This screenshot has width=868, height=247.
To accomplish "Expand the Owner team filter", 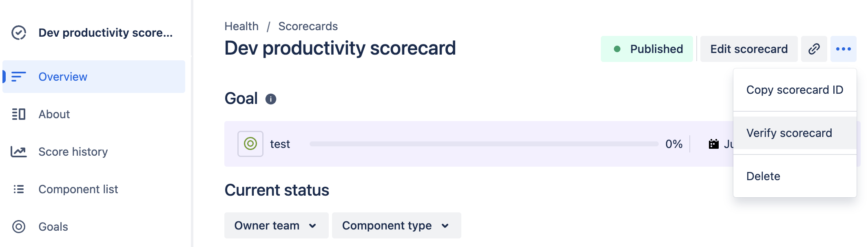I will [276, 225].
